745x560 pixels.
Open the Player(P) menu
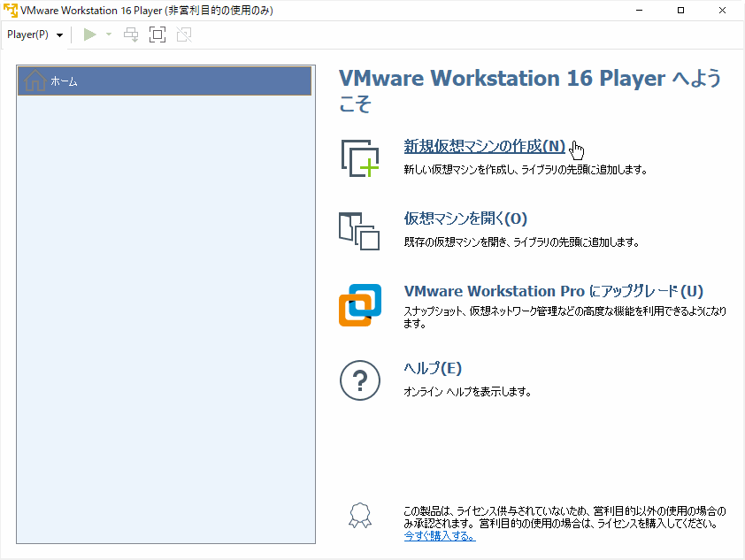(x=27, y=35)
